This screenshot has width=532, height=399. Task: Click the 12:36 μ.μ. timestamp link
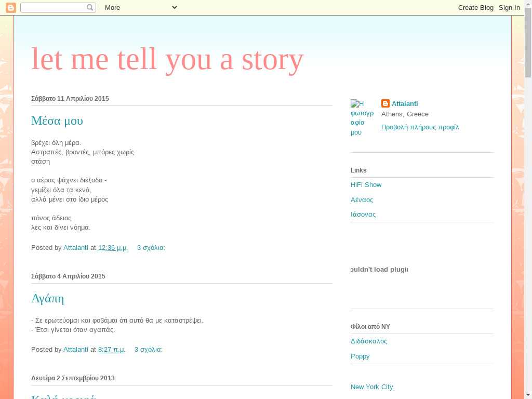coord(113,248)
